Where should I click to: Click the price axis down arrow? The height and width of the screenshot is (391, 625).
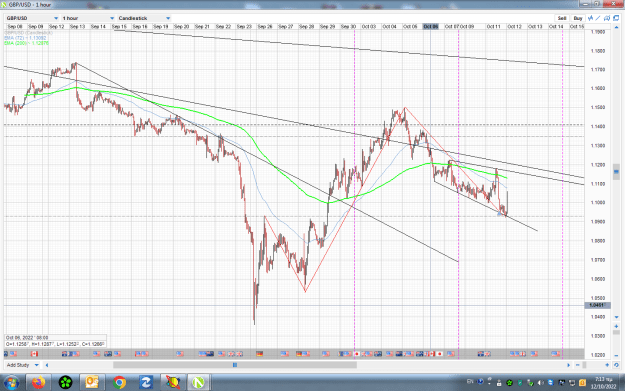pos(616,317)
